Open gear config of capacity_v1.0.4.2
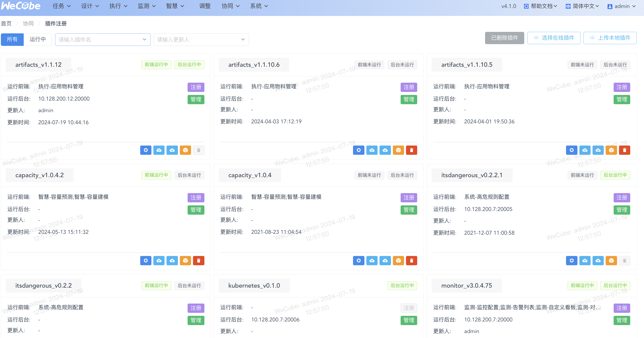Image resolution: width=644 pixels, height=338 pixels. point(146,260)
